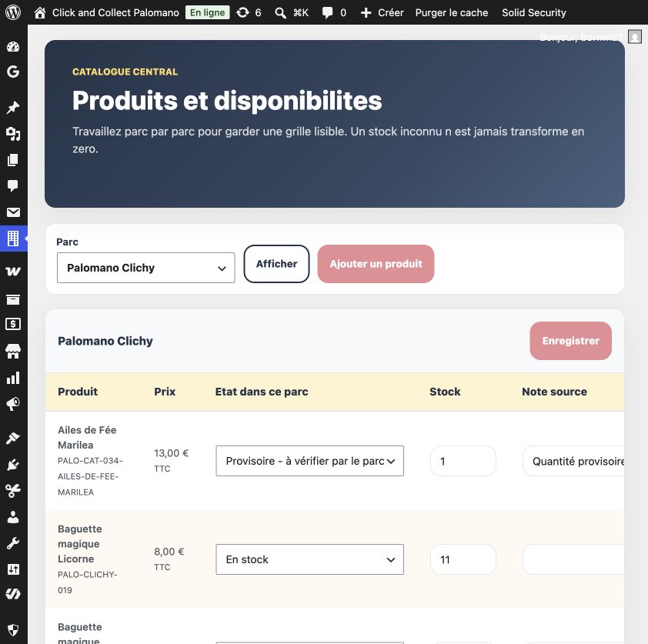Click the 8,00 € TTC price

pos(169,559)
